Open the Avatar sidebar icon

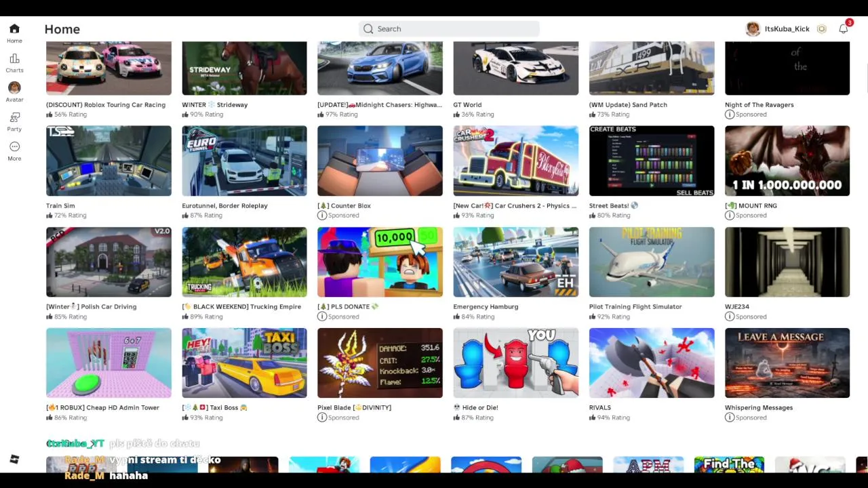pyautogui.click(x=14, y=87)
